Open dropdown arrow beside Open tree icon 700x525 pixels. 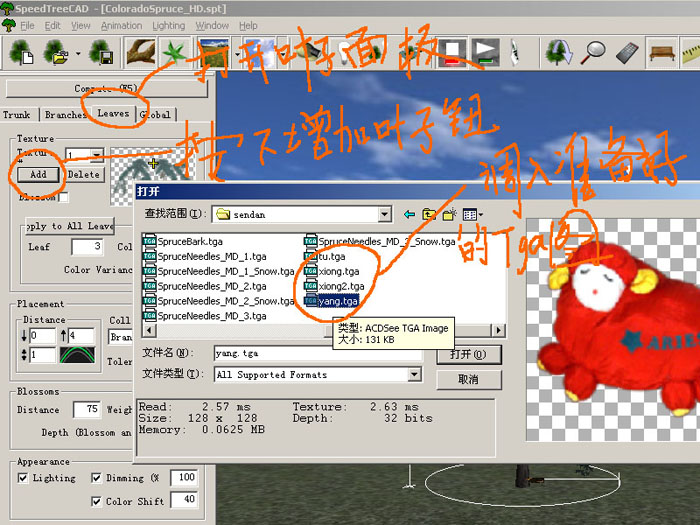coord(78,54)
